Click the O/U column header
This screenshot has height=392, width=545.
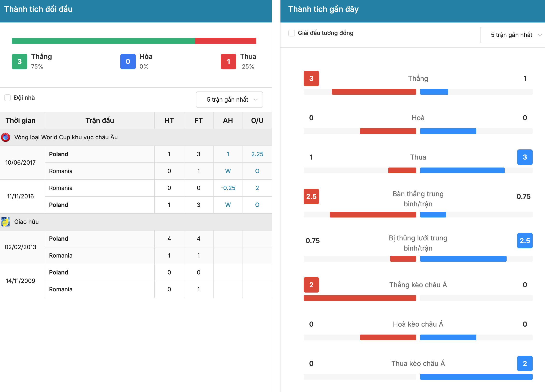tap(257, 120)
